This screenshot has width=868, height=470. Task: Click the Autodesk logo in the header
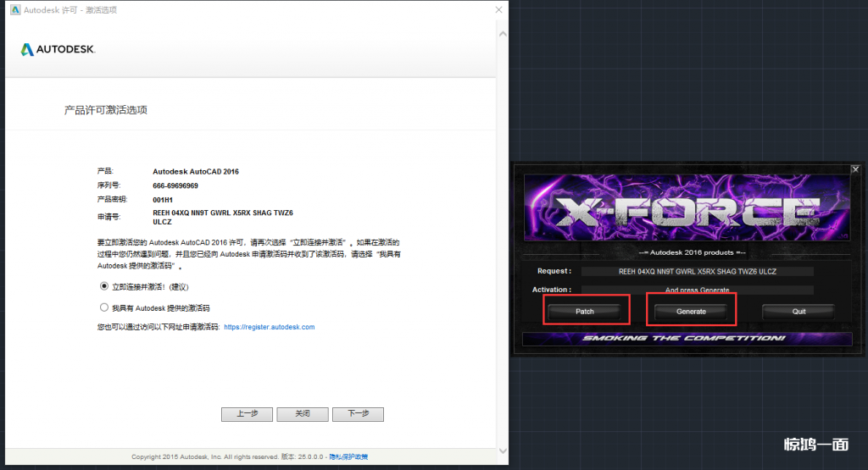tap(58, 49)
